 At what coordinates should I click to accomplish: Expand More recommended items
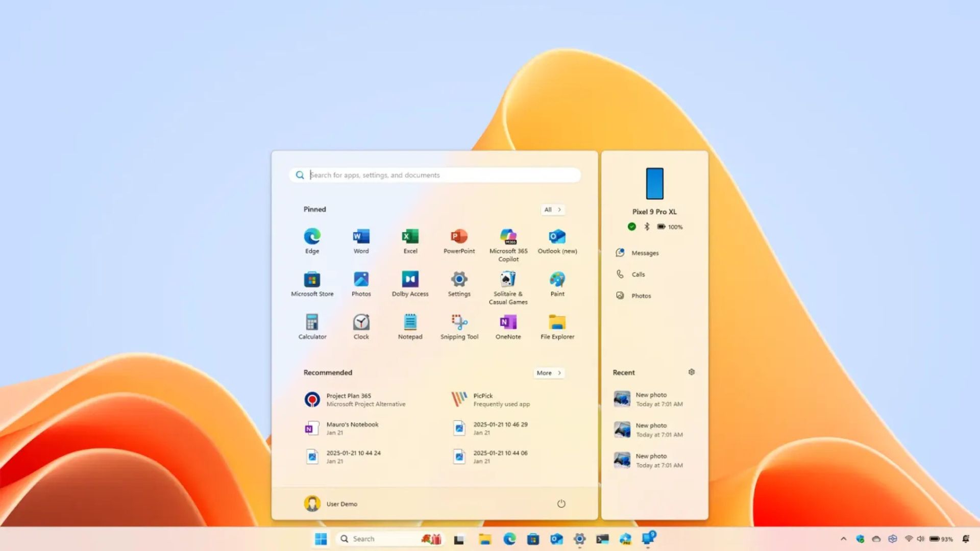pos(548,372)
